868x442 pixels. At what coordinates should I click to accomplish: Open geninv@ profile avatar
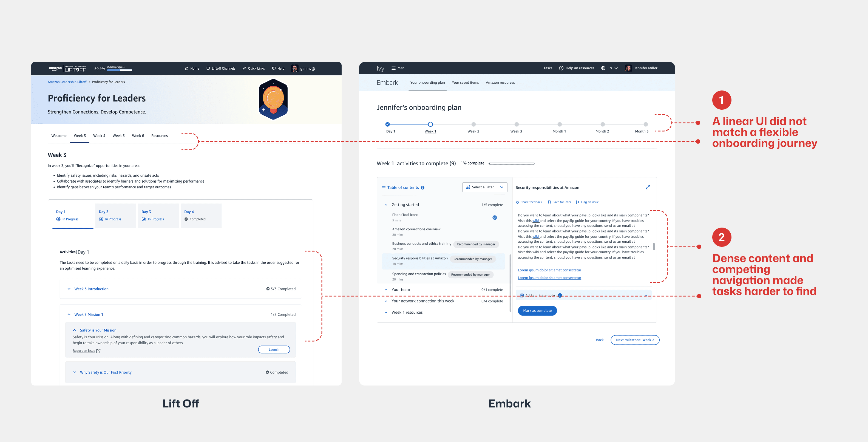click(294, 68)
